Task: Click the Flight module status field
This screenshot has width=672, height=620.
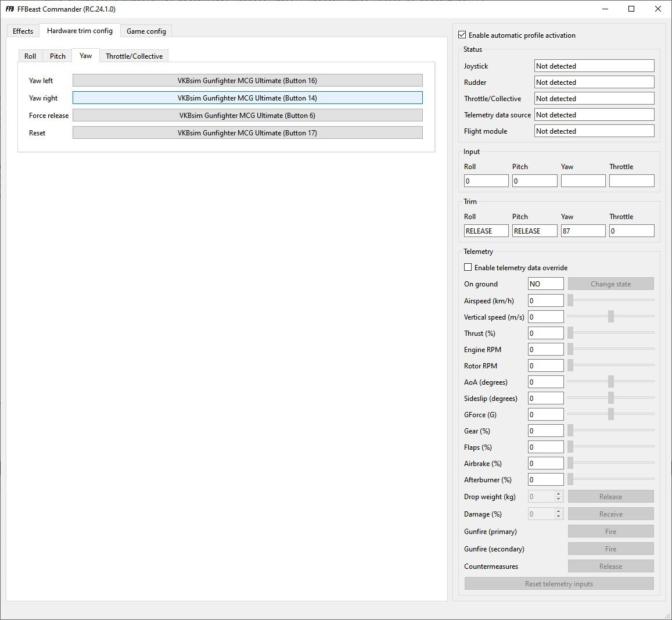Action: coord(594,131)
